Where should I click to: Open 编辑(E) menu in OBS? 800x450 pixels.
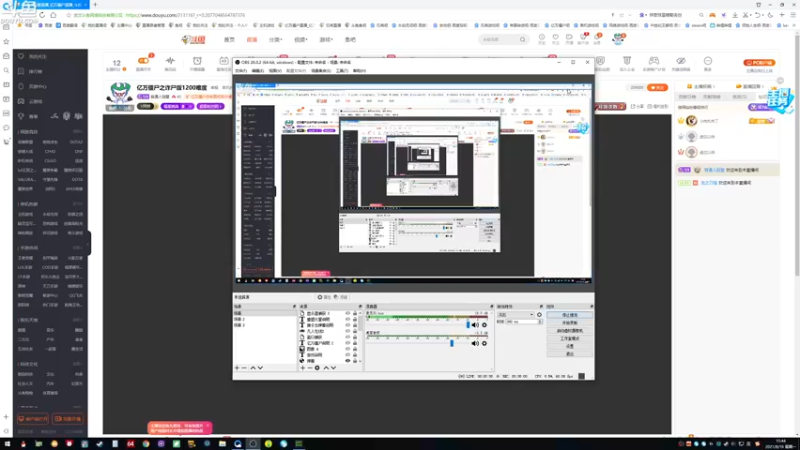(x=258, y=71)
